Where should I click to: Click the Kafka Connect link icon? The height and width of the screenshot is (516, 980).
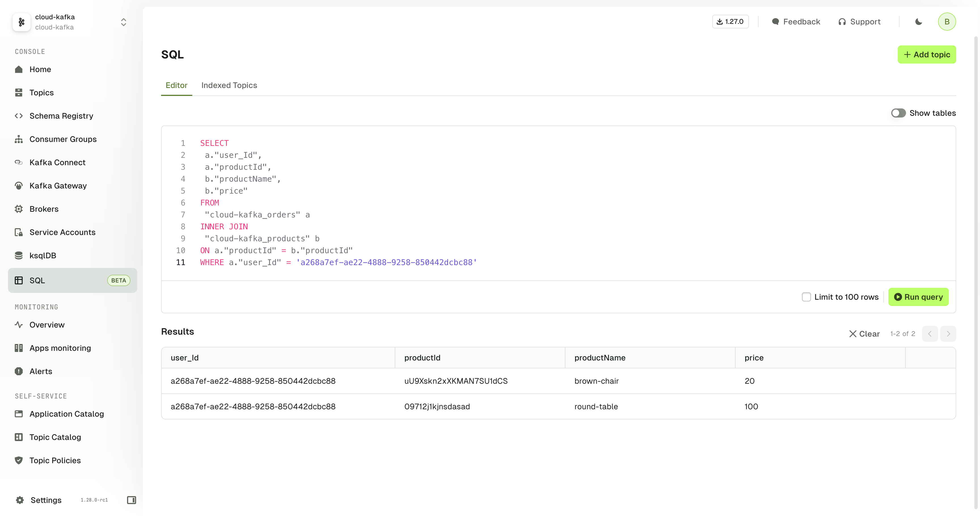click(19, 162)
